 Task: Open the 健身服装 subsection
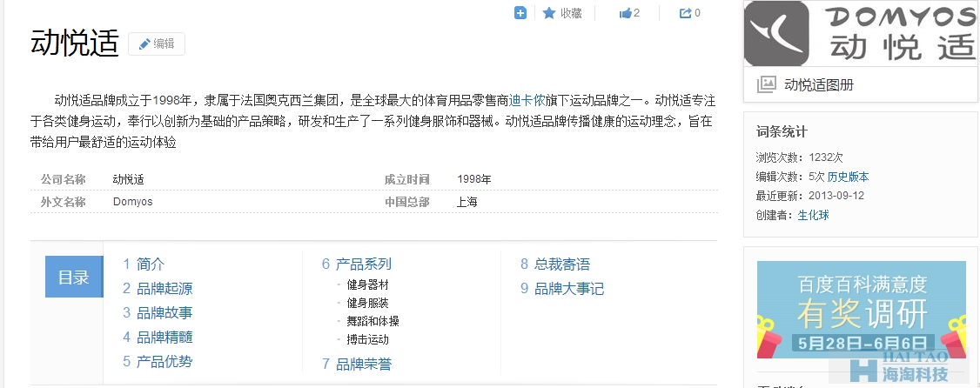click(367, 303)
